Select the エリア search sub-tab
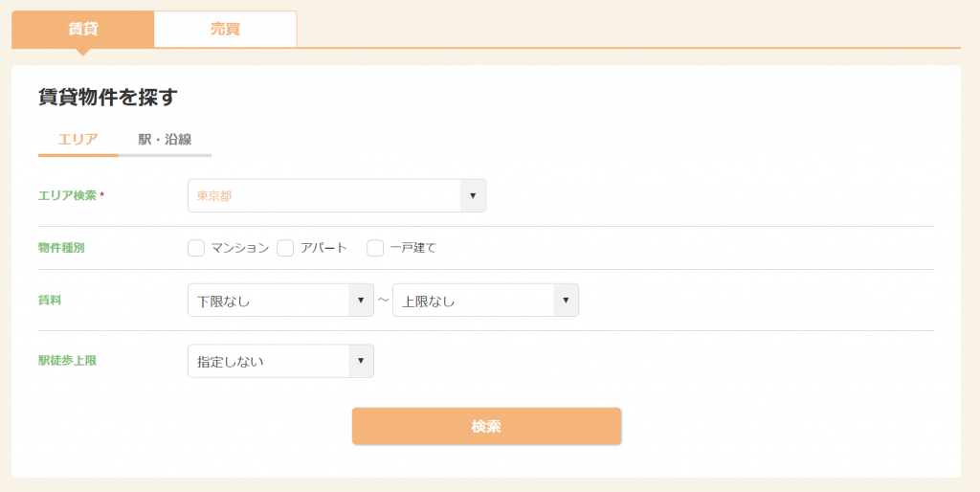This screenshot has height=492, width=980. click(x=78, y=140)
